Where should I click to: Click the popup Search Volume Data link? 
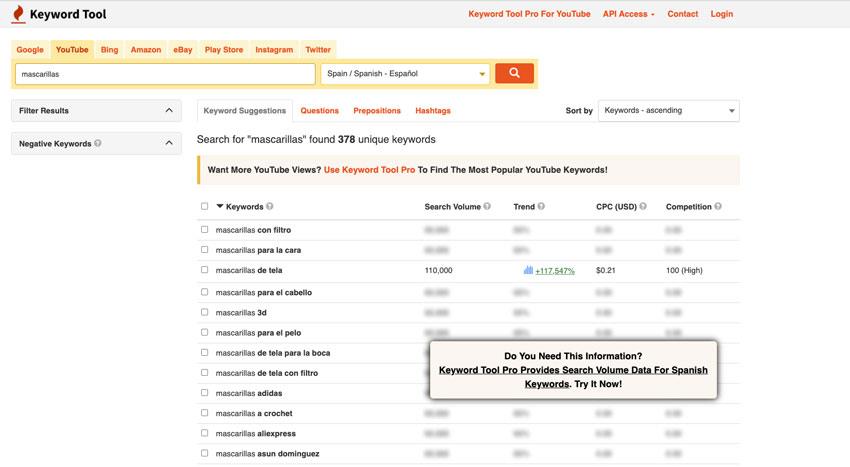tap(573, 376)
